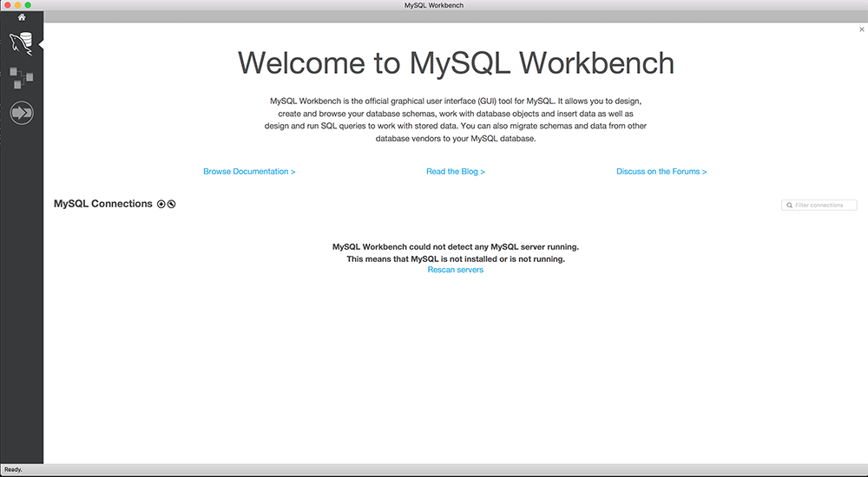
Task: Click the Welcome to MySQL Workbench title
Action: (457, 62)
